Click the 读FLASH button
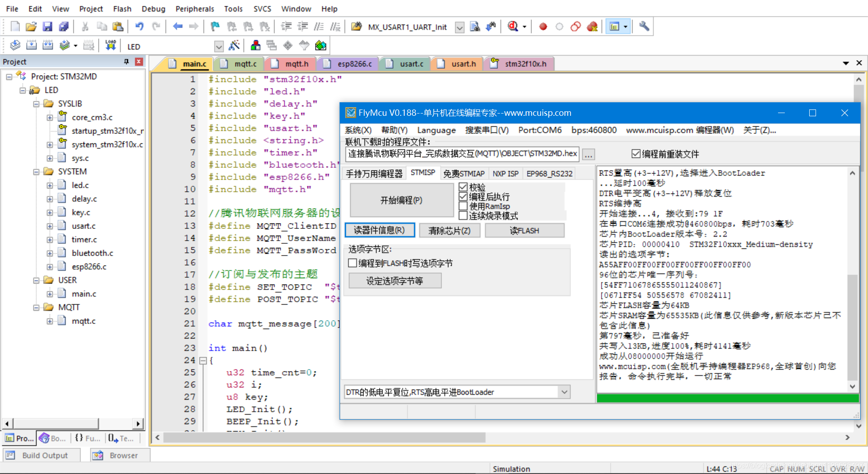The image size is (868, 474). click(524, 231)
